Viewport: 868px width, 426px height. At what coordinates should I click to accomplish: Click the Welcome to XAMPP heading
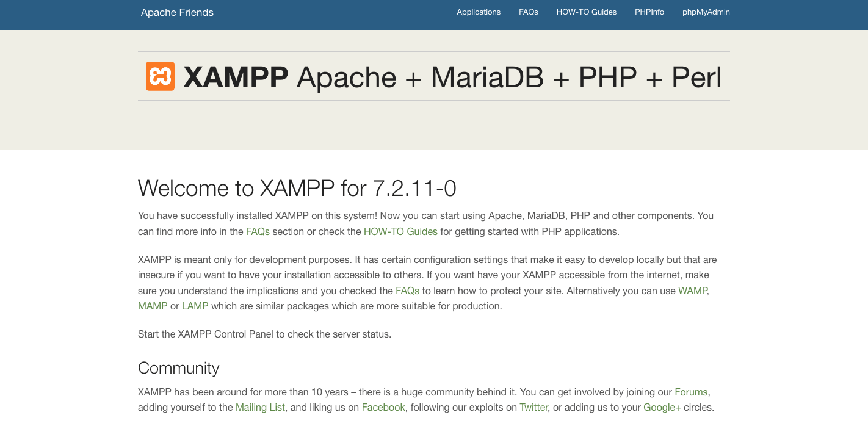pyautogui.click(x=297, y=188)
